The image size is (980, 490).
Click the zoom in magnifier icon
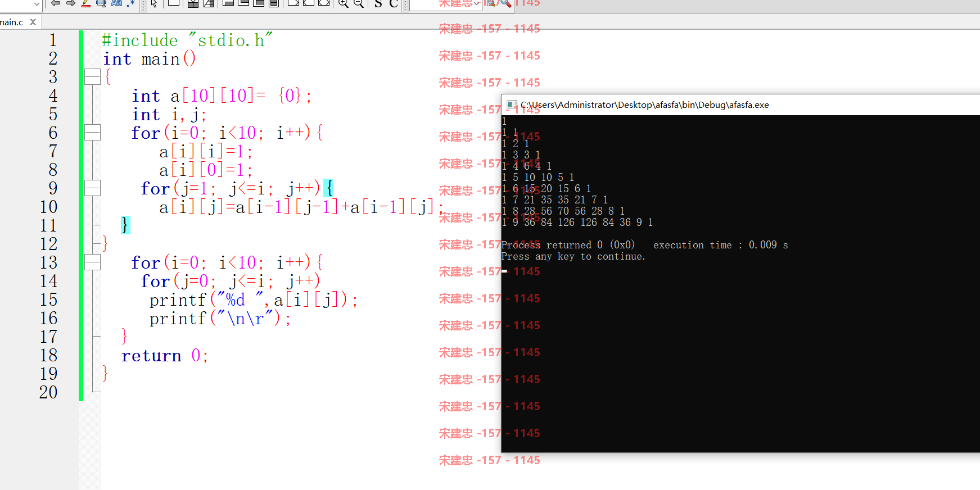[343, 3]
